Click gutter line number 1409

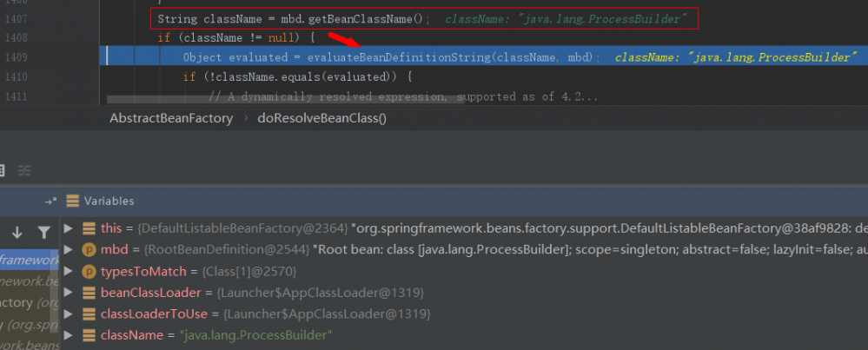point(15,57)
